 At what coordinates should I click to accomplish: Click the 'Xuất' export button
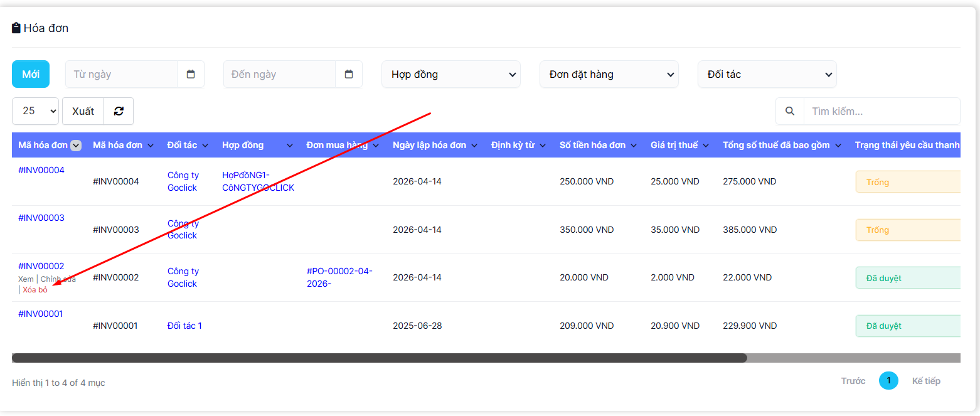(83, 111)
